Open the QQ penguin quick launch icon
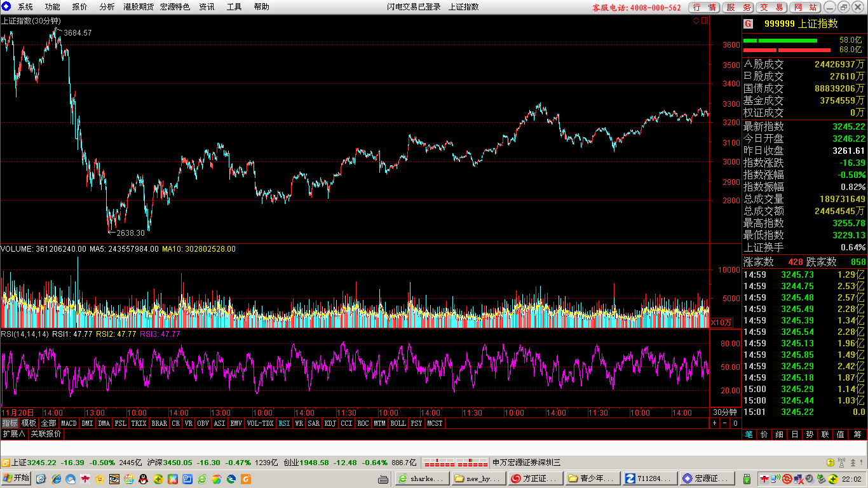The width and height of the screenshot is (868, 488). click(x=144, y=478)
